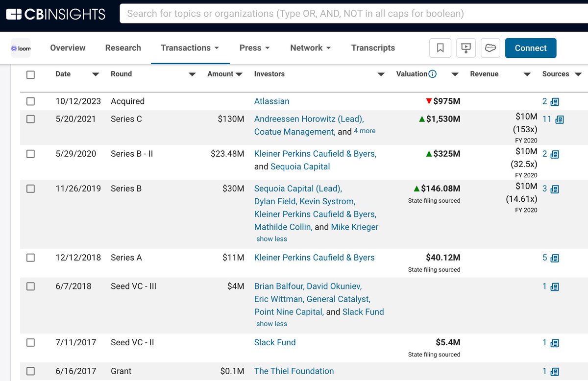Viewport: 588px width, 381px height.
Task: Open the Round column filter dropdown arrow
Action: tap(192, 74)
